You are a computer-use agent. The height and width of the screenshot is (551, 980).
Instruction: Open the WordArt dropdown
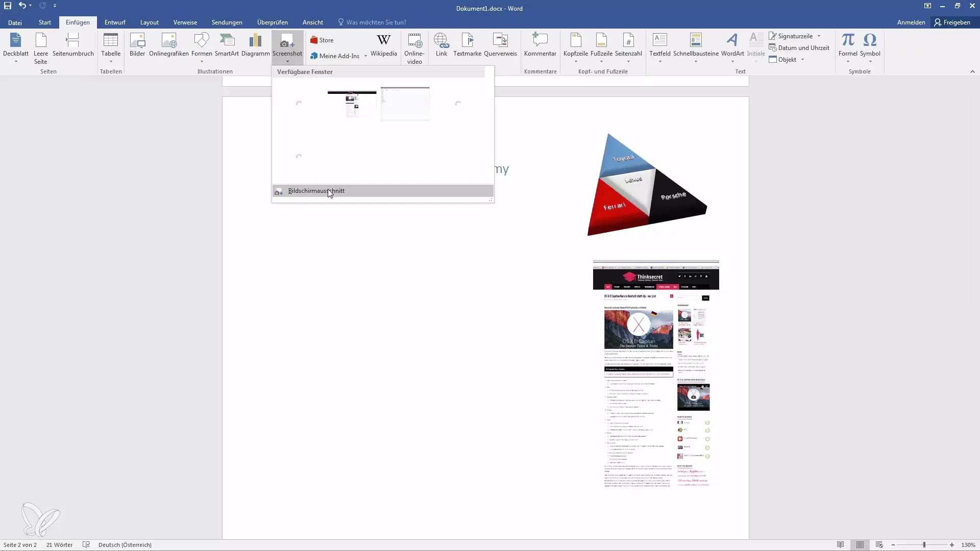click(x=732, y=62)
